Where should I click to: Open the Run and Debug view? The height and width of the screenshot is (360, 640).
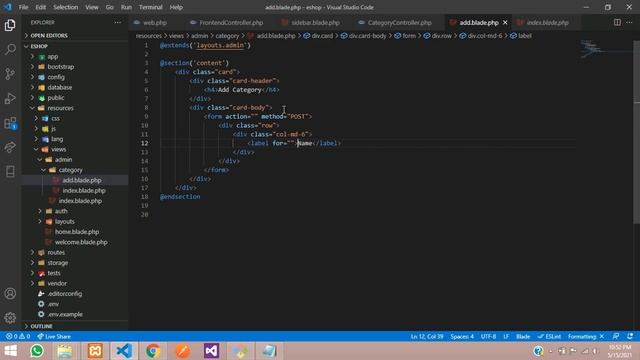pos(10,98)
